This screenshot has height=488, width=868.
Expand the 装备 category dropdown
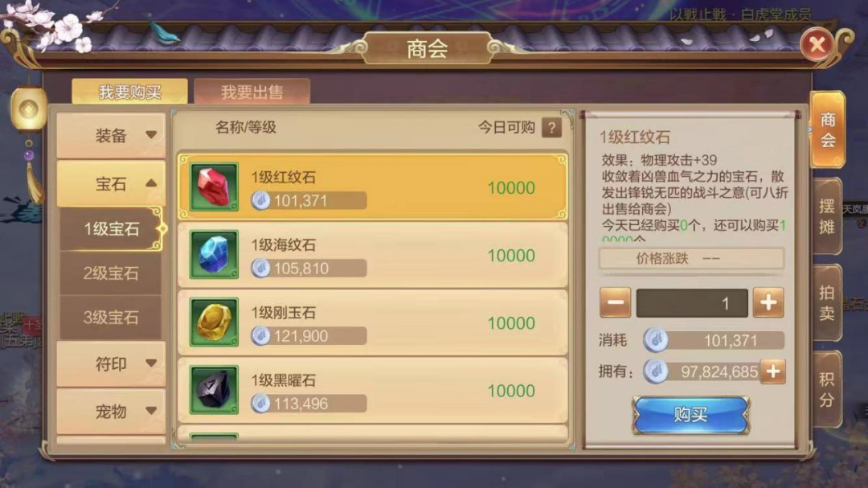point(111,135)
